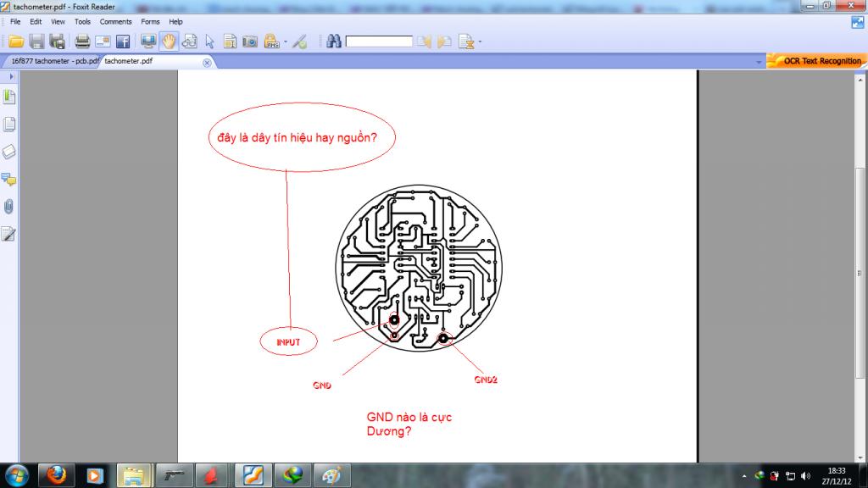This screenshot has width=868, height=488.
Task: Open Bookmarks panel in left sidebar
Action: tap(8, 97)
